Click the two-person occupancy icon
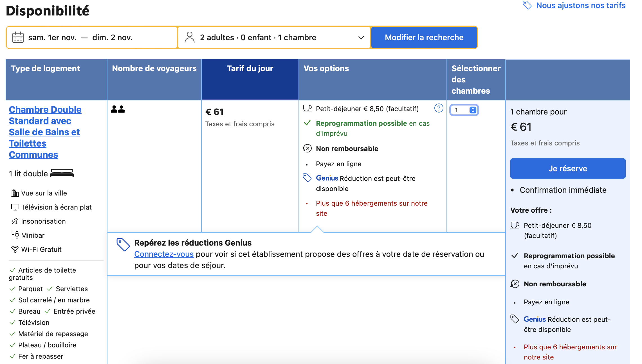Viewport: 642px width, 364px height. click(x=118, y=109)
